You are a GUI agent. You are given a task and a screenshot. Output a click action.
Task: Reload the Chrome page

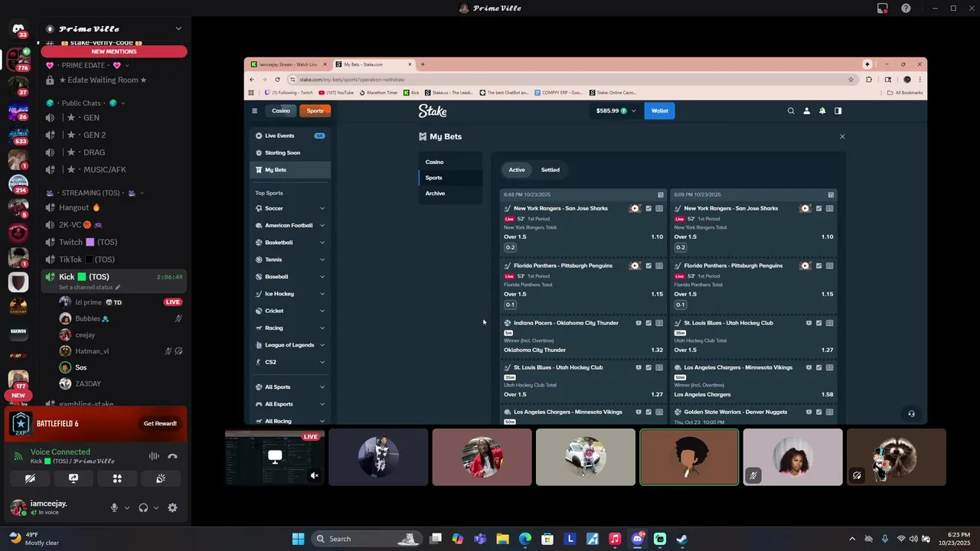tap(277, 80)
